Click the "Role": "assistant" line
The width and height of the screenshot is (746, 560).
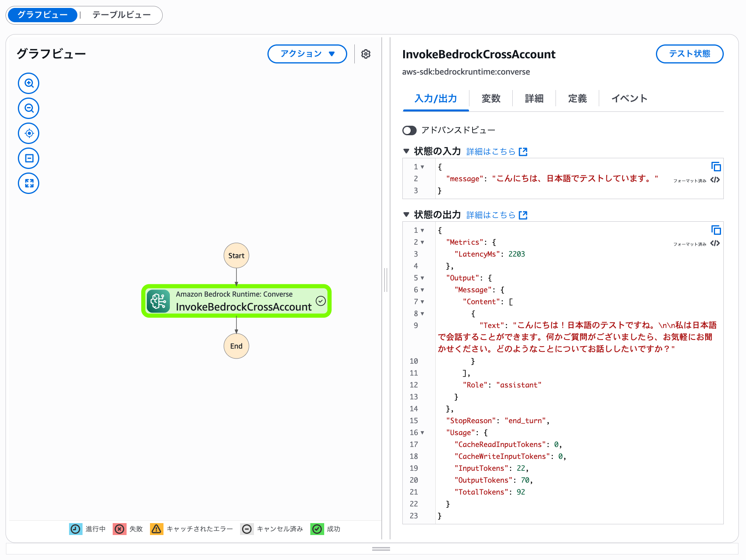[x=502, y=385]
